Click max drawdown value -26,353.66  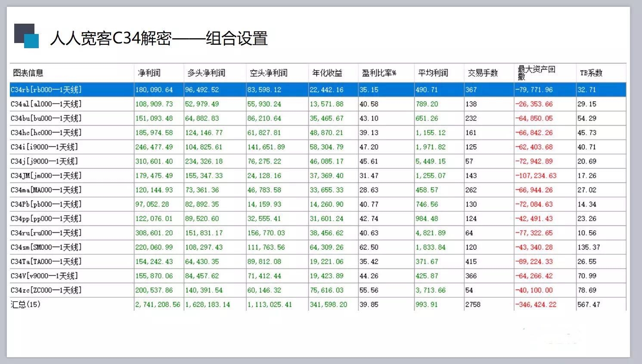pyautogui.click(x=534, y=104)
